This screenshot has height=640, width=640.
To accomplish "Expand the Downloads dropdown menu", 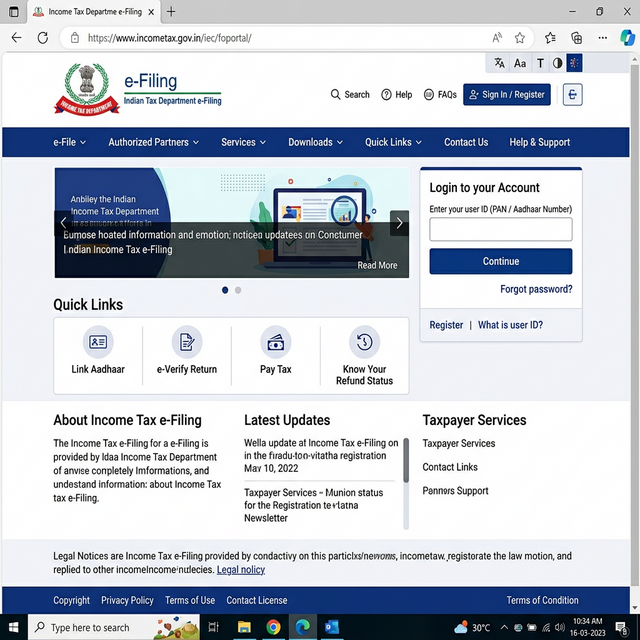I will 315,142.
